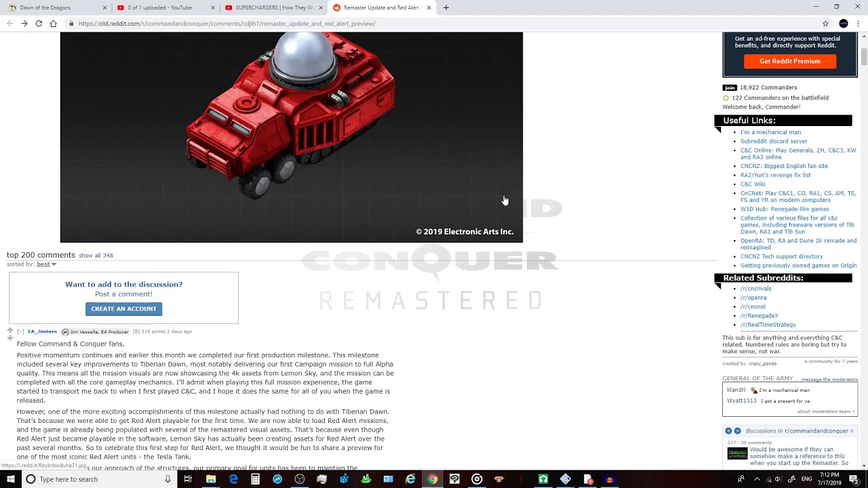Open a new browser tab
Viewport: 868px width, 488px height.
[446, 7]
